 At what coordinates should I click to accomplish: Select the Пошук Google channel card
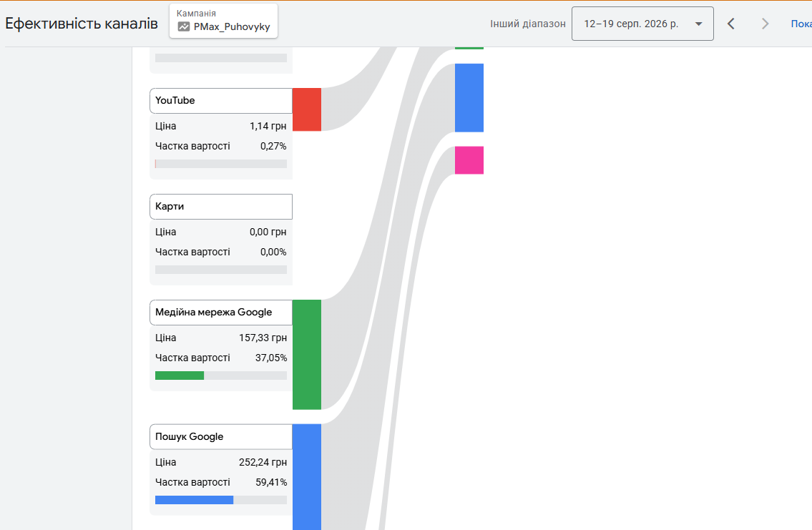click(221, 437)
